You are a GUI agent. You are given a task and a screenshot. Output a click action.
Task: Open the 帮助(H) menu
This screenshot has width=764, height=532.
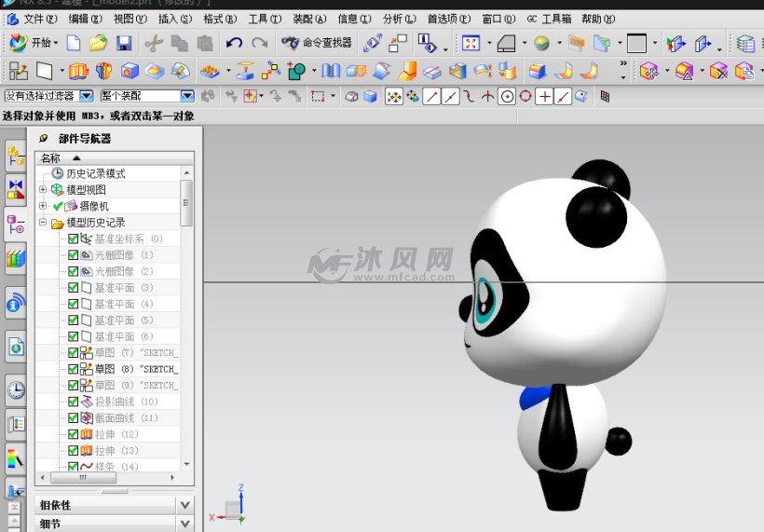(x=598, y=19)
